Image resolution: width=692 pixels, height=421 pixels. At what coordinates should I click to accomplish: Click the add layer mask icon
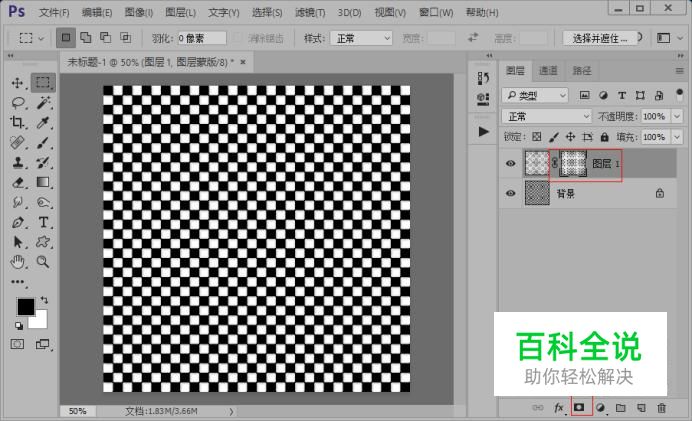(580, 408)
